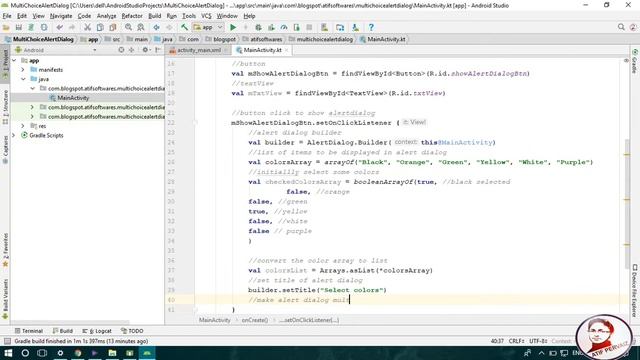Open the VCS menu
This screenshot has width=640, height=360.
[x=206, y=16]
